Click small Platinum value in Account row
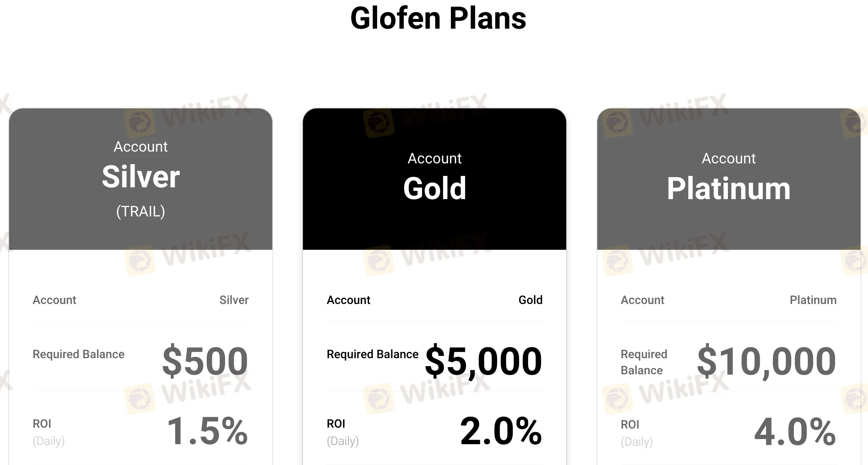The width and height of the screenshot is (868, 465). (x=813, y=300)
